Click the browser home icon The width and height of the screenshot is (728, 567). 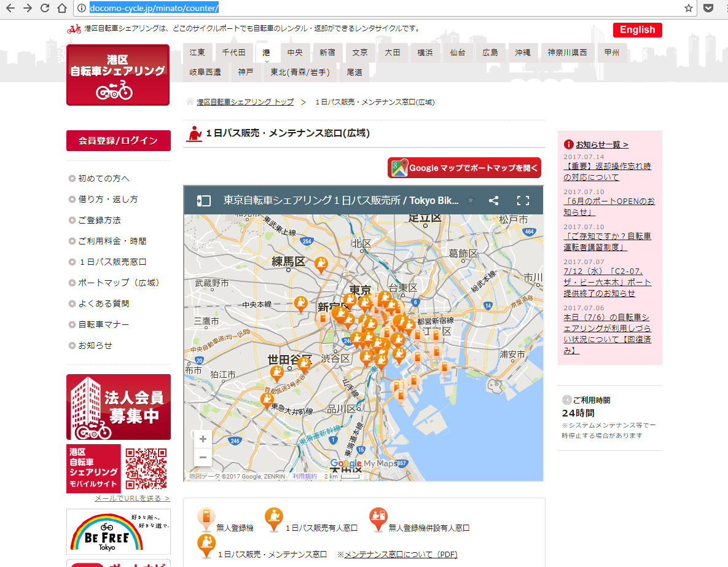[62, 8]
